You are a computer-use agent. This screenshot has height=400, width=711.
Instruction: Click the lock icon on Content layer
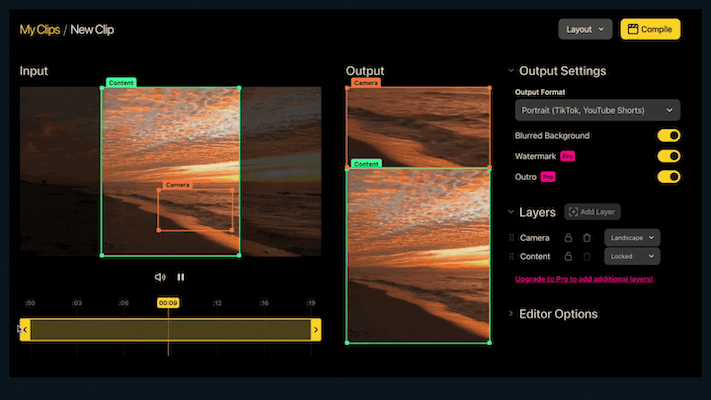click(568, 256)
